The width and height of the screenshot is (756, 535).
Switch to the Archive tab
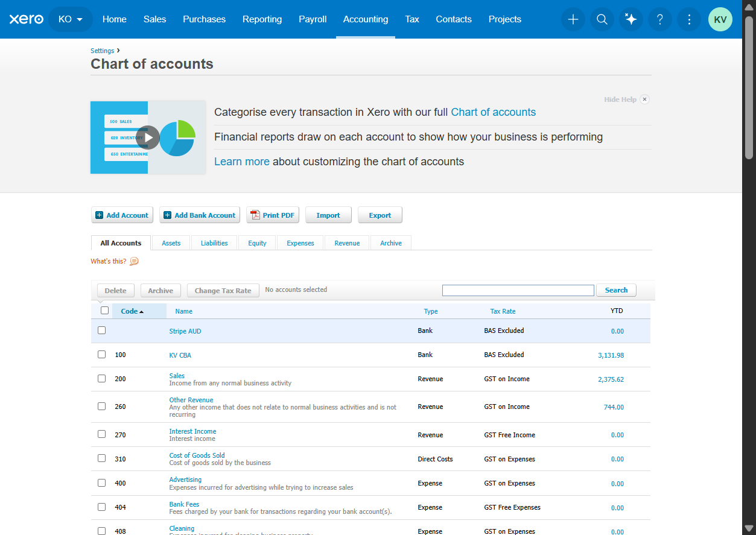391,243
